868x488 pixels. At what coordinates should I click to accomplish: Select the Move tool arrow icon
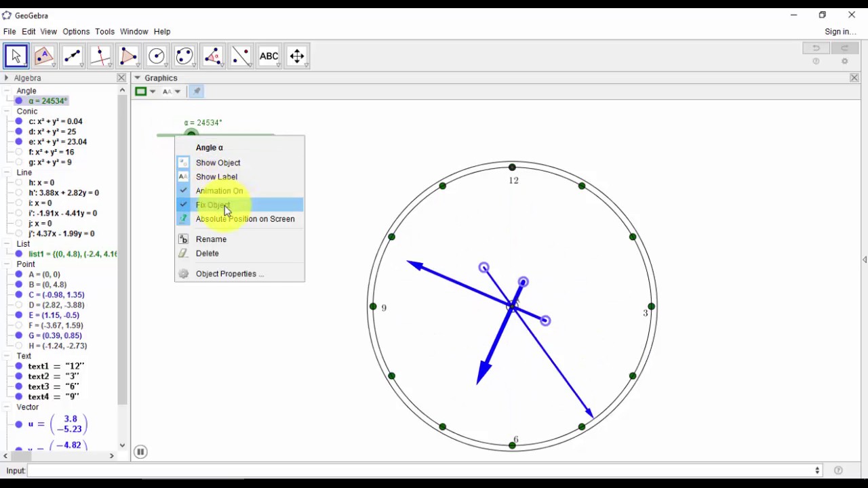coord(16,56)
